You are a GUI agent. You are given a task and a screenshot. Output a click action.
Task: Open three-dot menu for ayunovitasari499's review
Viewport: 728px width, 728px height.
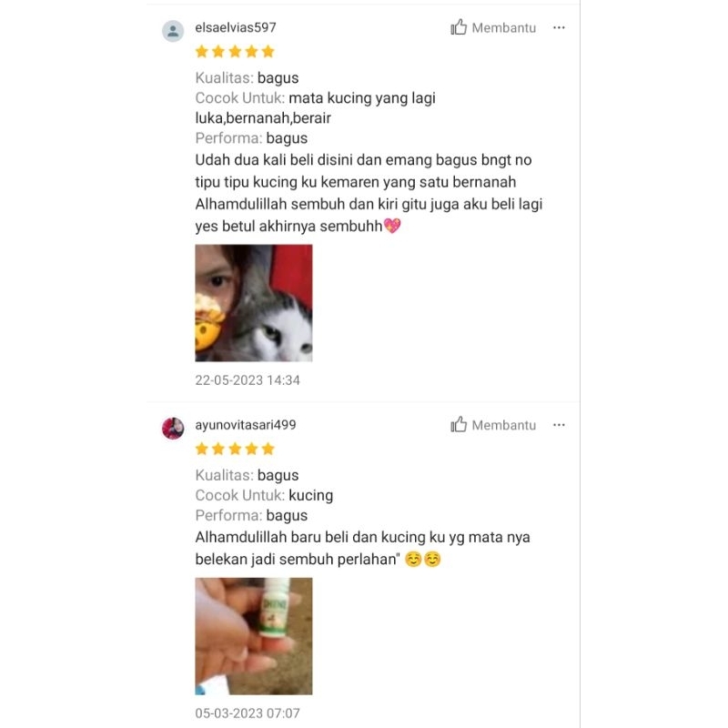coord(559,425)
